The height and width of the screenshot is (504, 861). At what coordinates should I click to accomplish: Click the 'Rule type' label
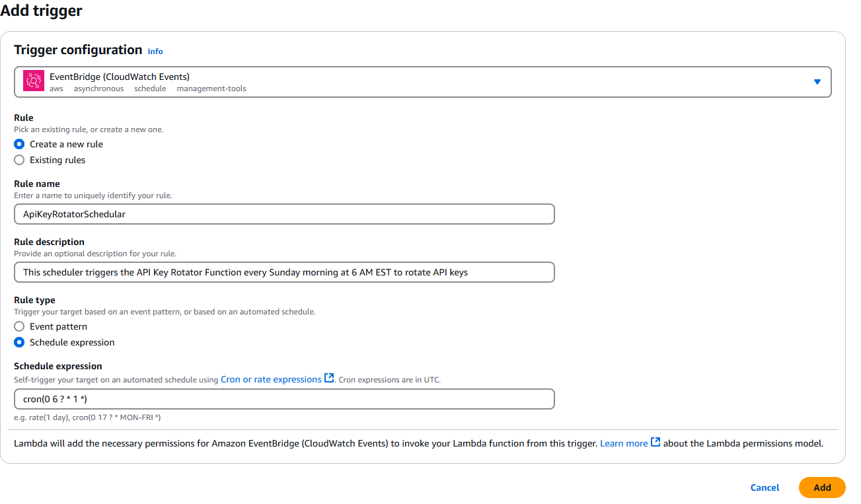[34, 300]
